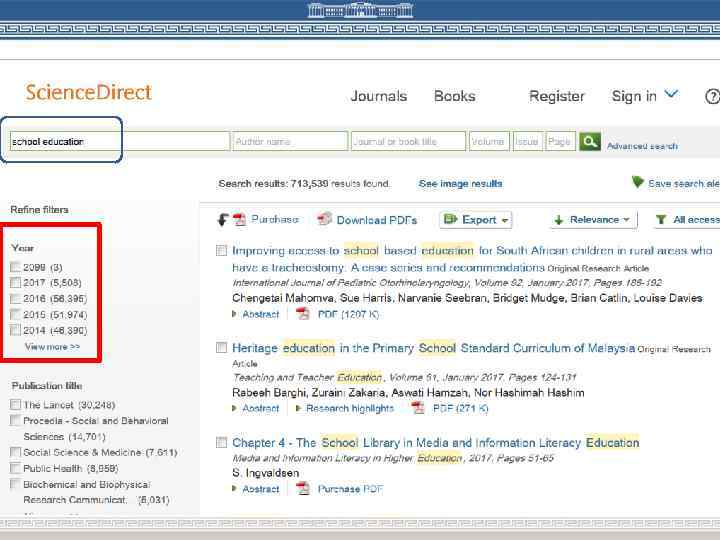Viewport: 720px width, 540px height.
Task: Click the Issue field
Action: coord(528,141)
